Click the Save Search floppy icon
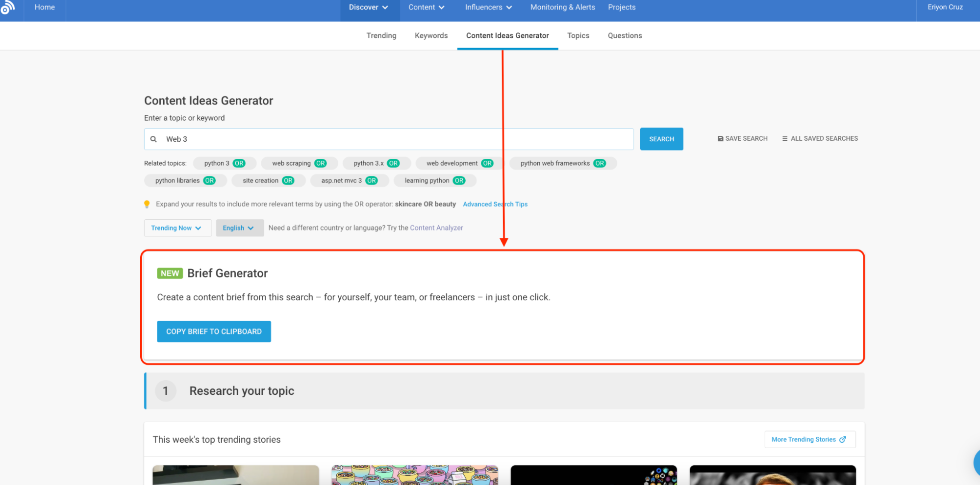Image resolution: width=980 pixels, height=485 pixels. [720, 139]
